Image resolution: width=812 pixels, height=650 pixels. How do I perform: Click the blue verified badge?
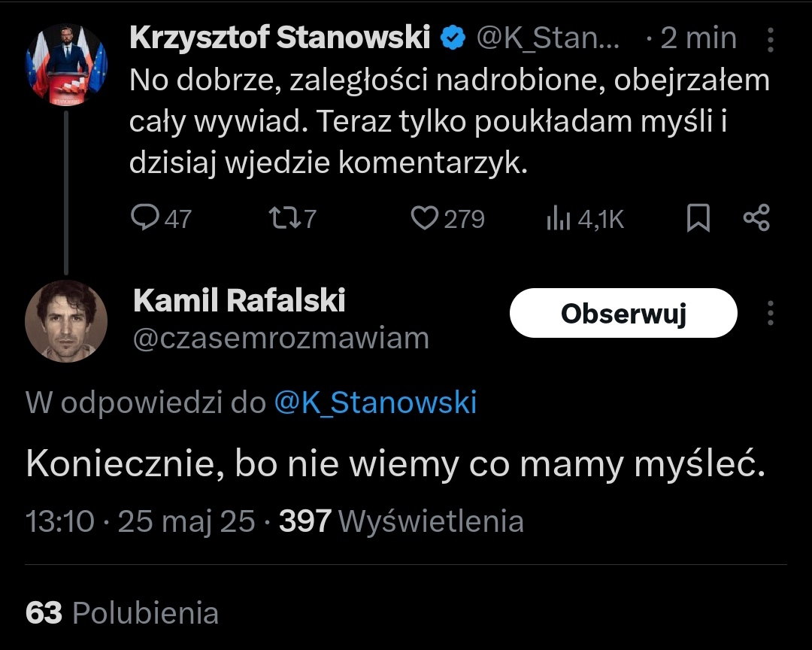453,38
